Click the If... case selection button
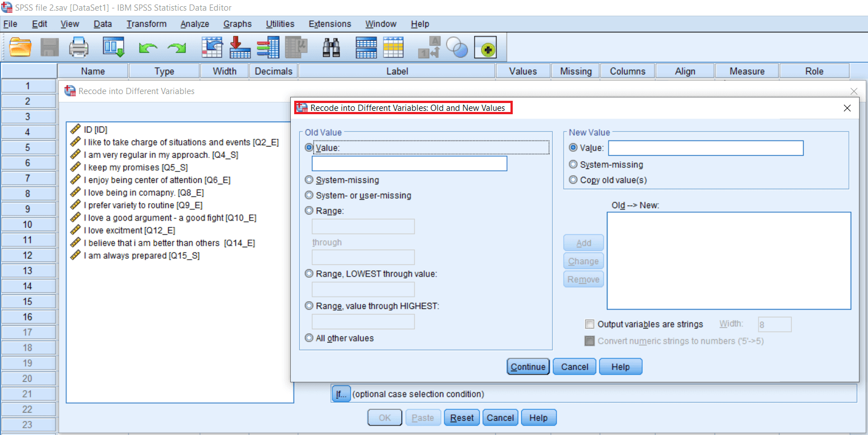 tap(341, 394)
